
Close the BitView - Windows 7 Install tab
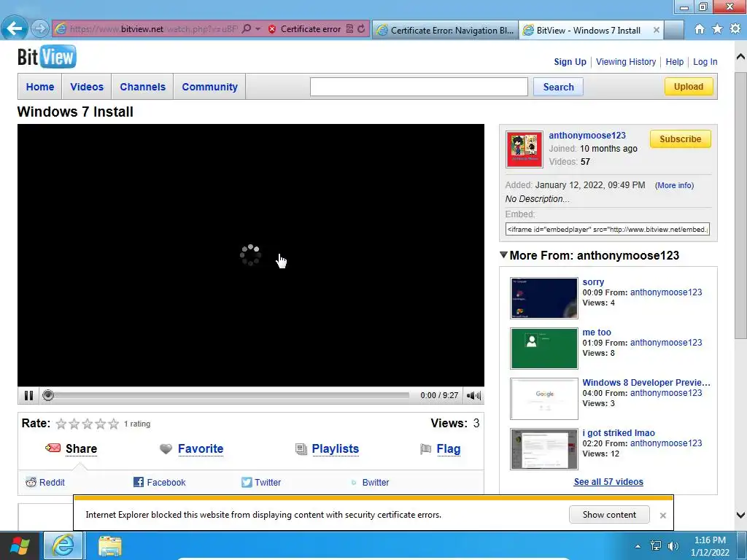[x=656, y=30]
